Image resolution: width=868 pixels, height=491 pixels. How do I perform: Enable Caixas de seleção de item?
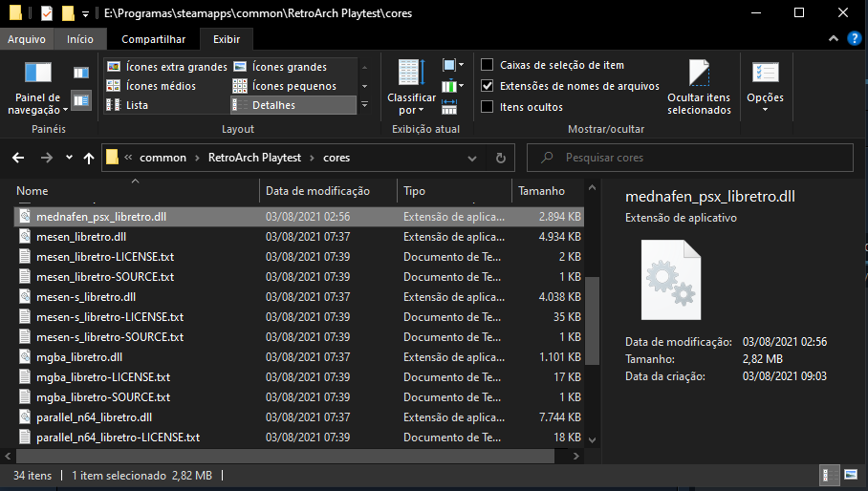(x=488, y=65)
